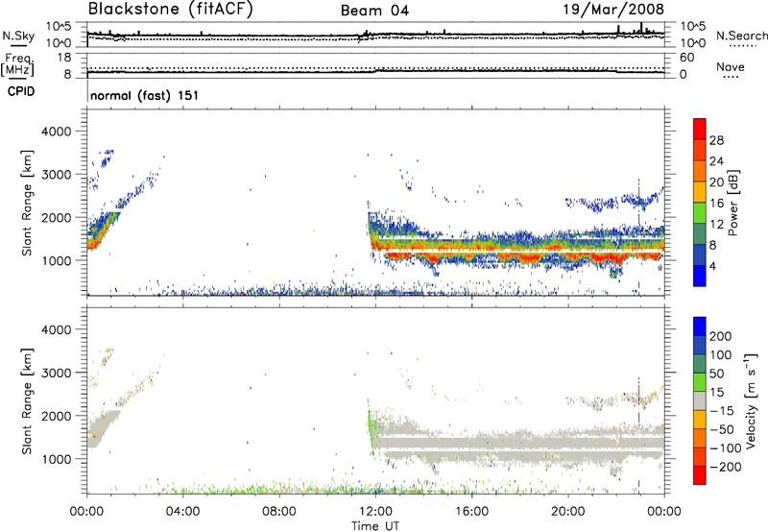This screenshot has width=768, height=532.
Task: Select the 200 value on Velocity colorbar
Action: pyautogui.click(x=721, y=336)
